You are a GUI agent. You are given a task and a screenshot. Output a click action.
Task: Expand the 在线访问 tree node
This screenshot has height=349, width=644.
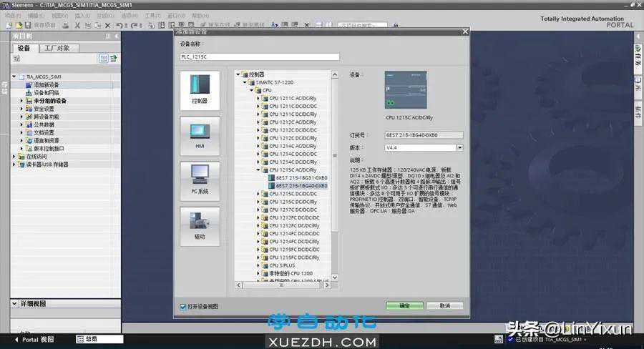[14, 157]
